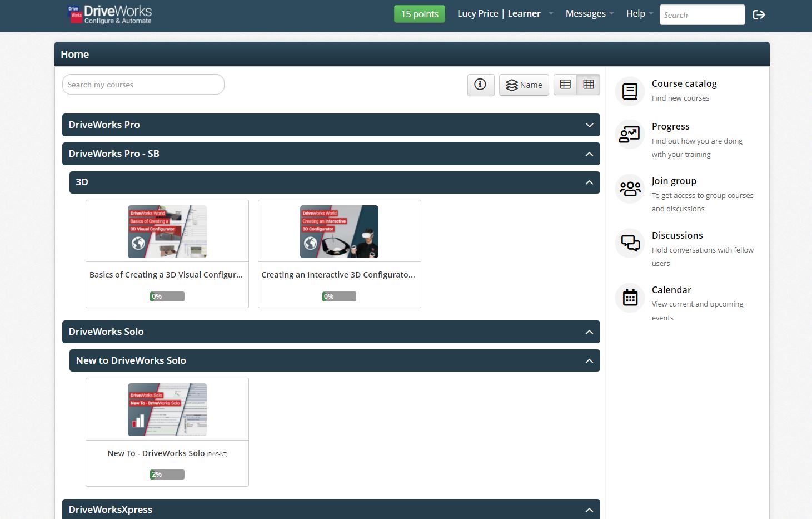Enable grid view for courses

click(x=588, y=84)
